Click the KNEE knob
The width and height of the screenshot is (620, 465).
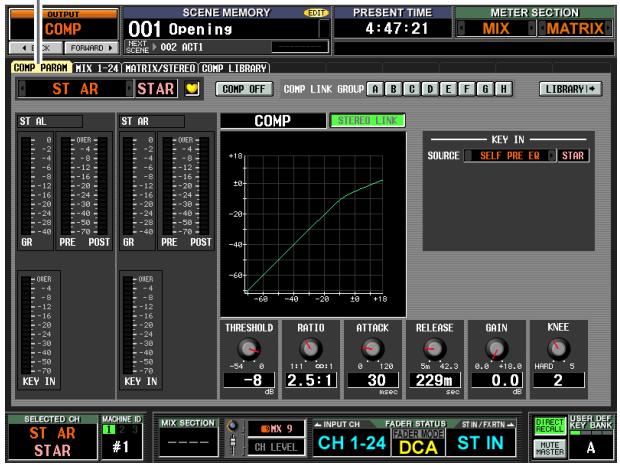coord(558,349)
